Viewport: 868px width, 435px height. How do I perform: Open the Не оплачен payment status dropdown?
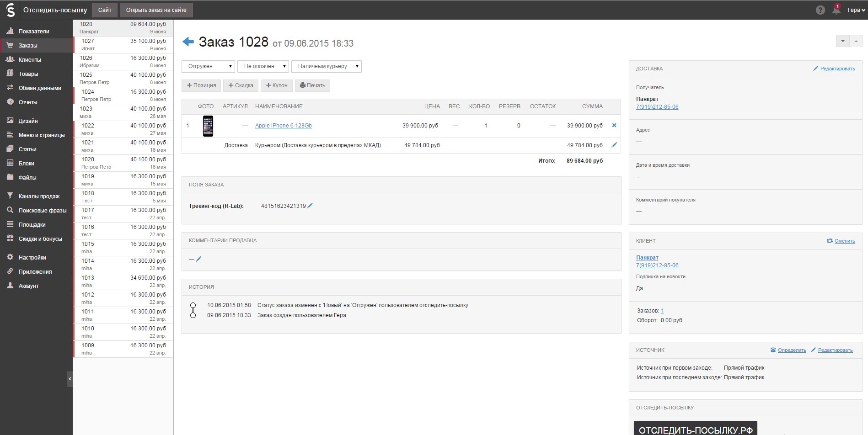pyautogui.click(x=263, y=66)
